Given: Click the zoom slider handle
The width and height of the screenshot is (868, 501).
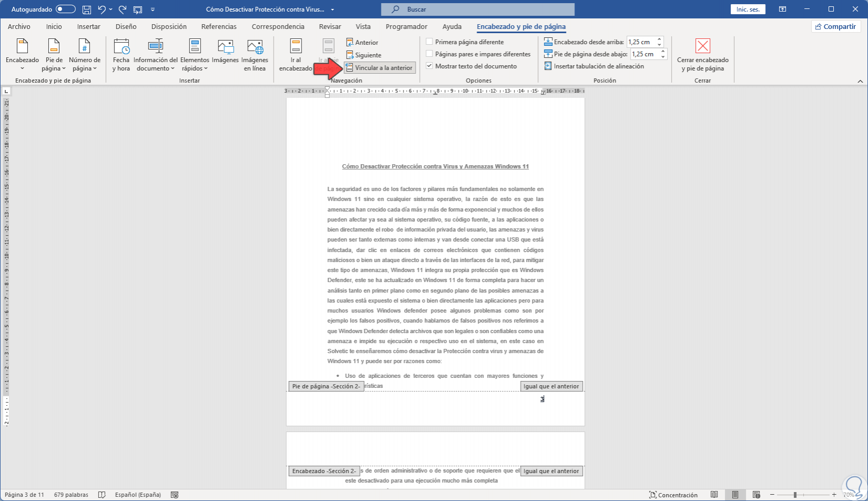Looking at the screenshot, I should point(795,495).
